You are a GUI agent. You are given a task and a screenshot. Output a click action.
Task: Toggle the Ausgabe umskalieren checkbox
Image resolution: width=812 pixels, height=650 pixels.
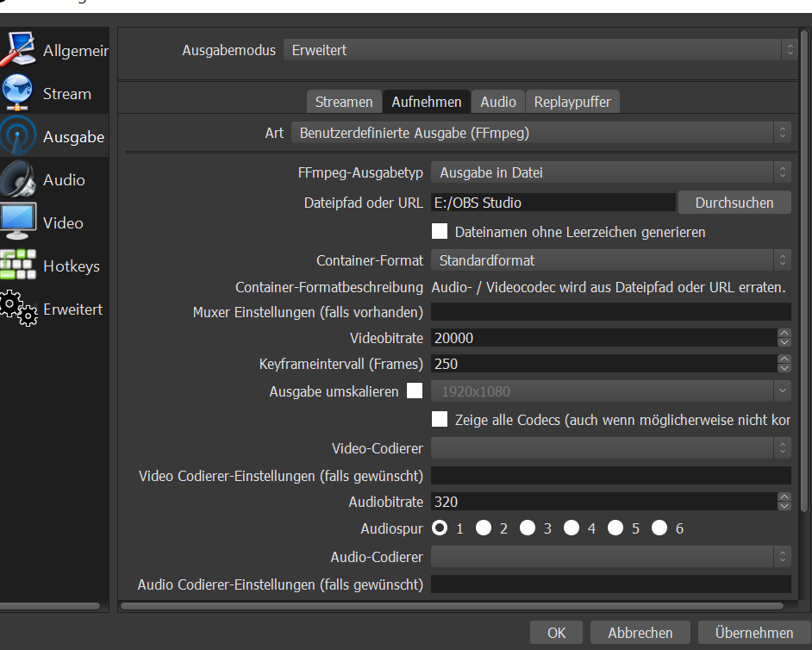[x=415, y=391]
